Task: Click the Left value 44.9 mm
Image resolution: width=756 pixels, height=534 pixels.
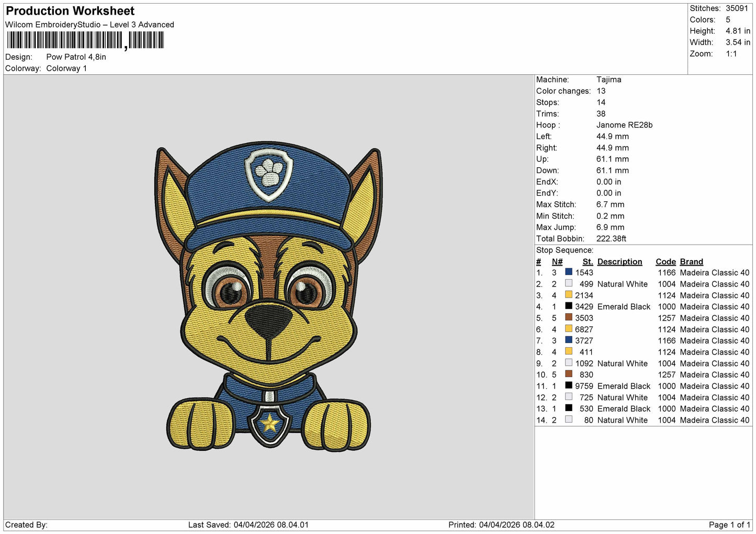Action: pos(613,137)
